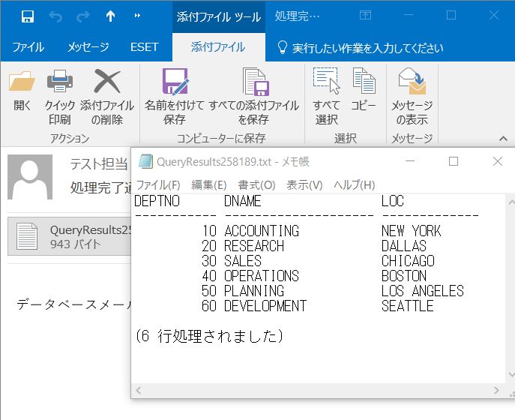Show message with envelope icon
Viewport: 515px width, 420px height.
[x=412, y=82]
